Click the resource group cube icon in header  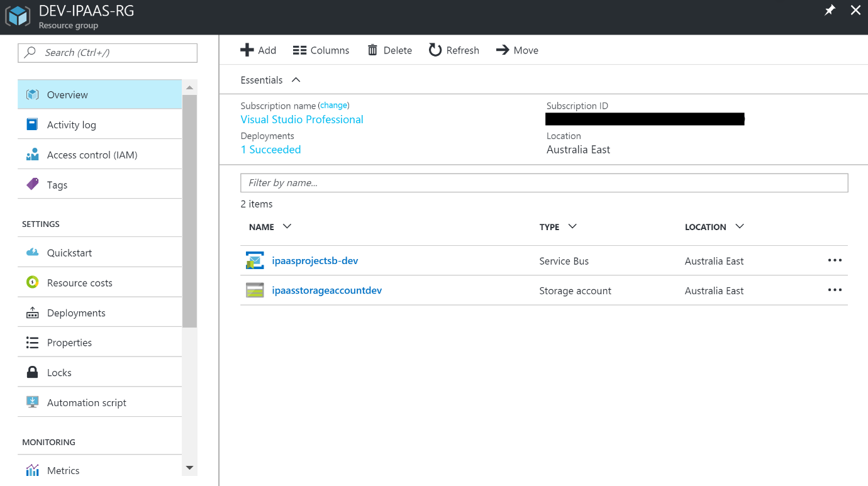18,17
